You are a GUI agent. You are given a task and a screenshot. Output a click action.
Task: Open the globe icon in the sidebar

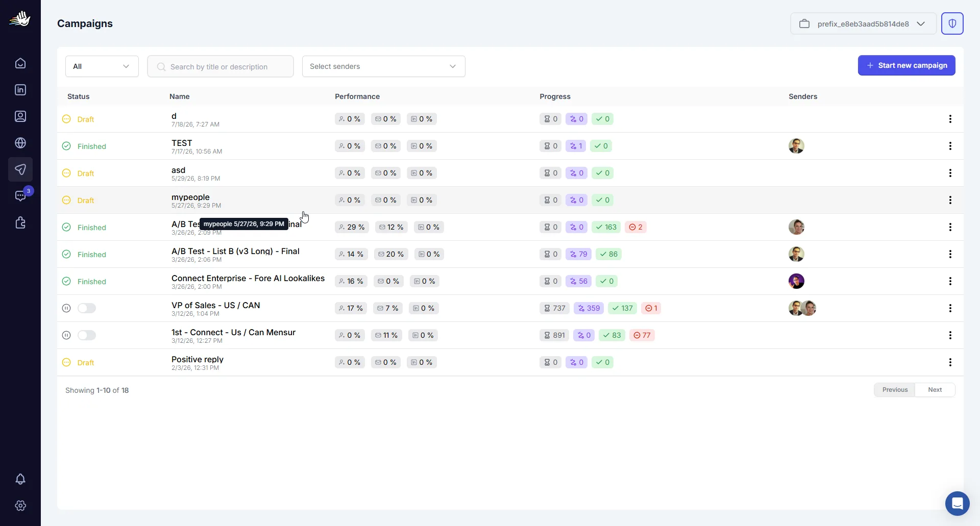[20, 143]
